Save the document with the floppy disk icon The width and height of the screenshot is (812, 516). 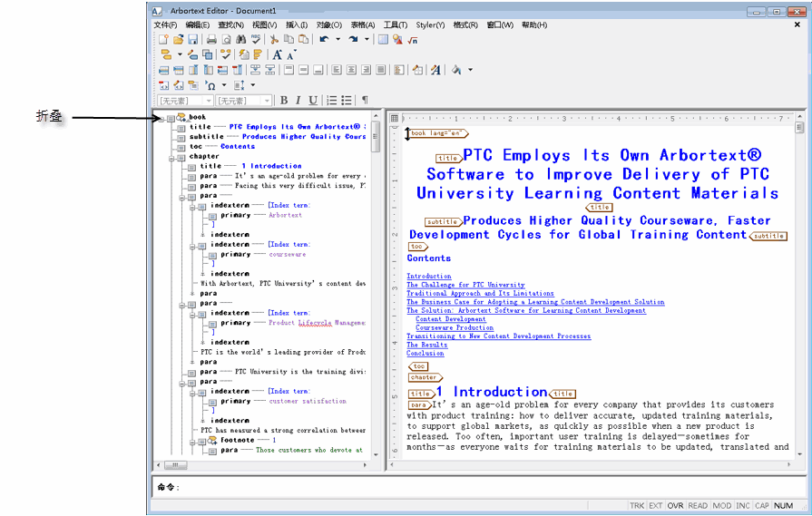(x=192, y=39)
